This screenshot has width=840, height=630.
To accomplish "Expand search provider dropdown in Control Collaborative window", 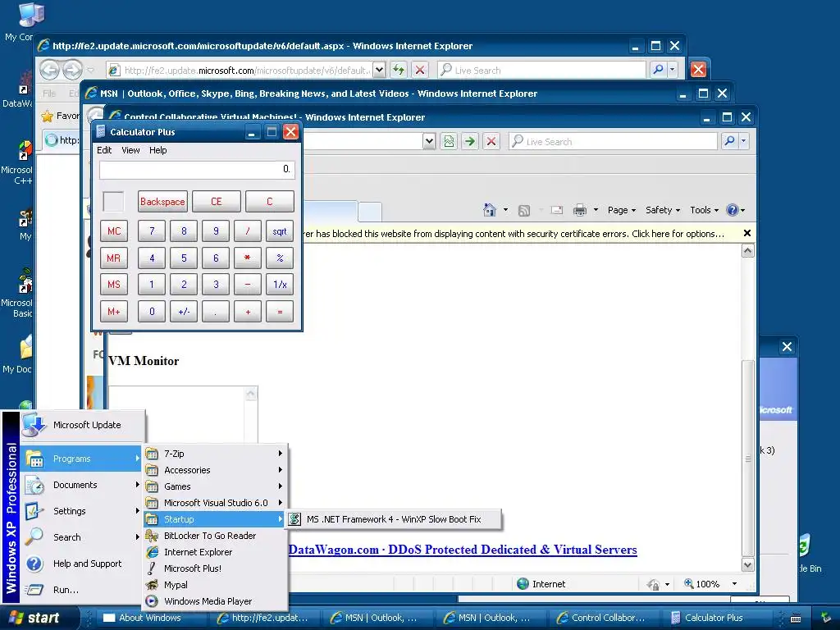I will (x=743, y=141).
